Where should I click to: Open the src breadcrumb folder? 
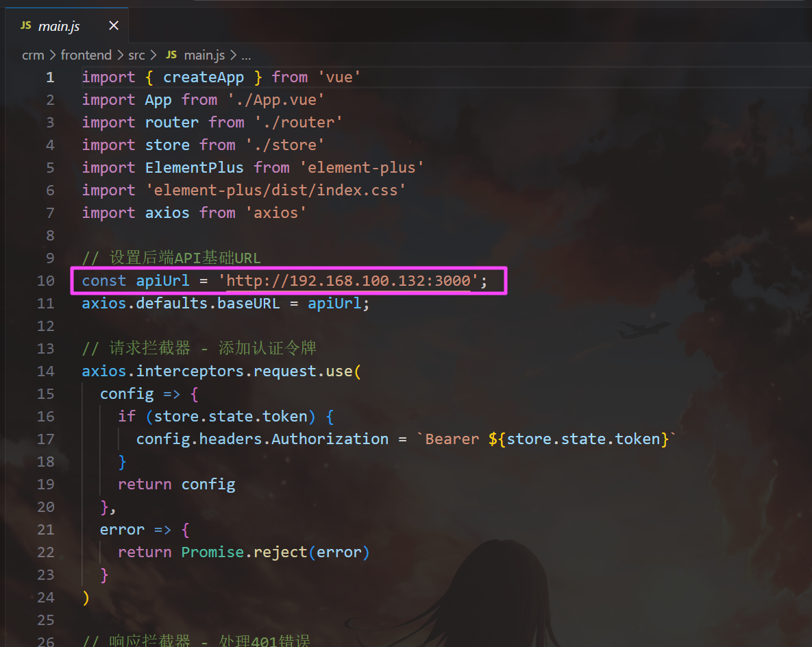tap(137, 55)
